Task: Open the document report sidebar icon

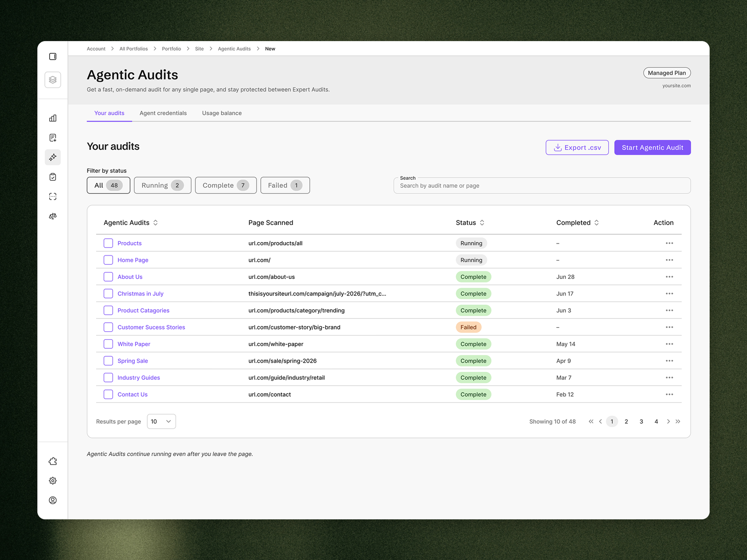Action: (x=53, y=138)
